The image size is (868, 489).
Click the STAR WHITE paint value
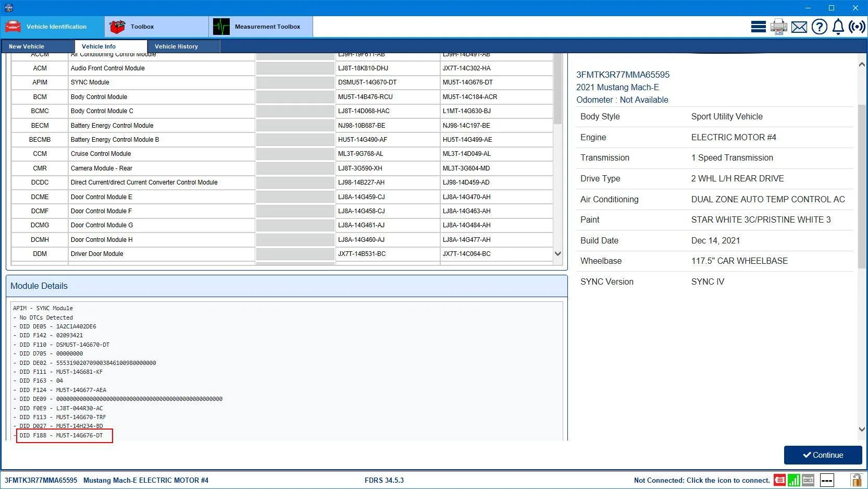pos(761,220)
